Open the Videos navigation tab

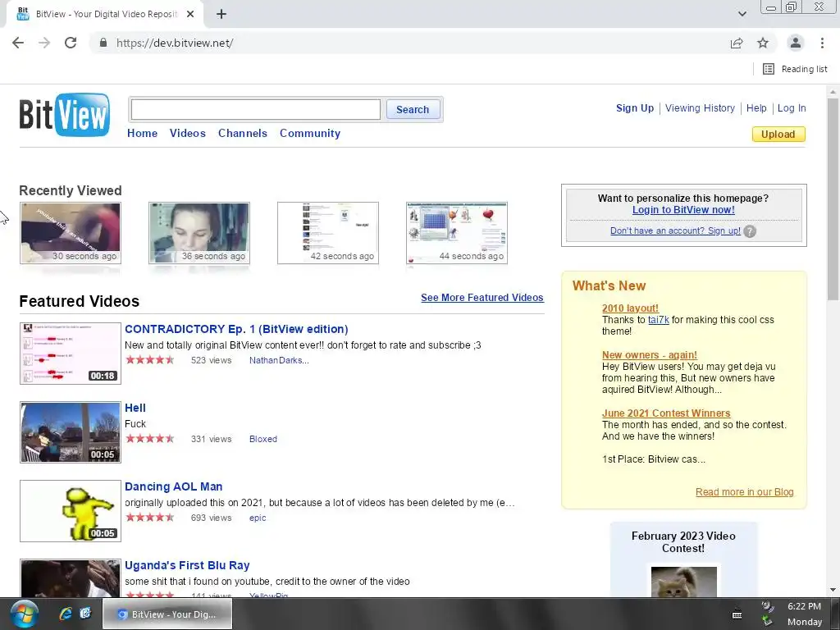click(188, 133)
